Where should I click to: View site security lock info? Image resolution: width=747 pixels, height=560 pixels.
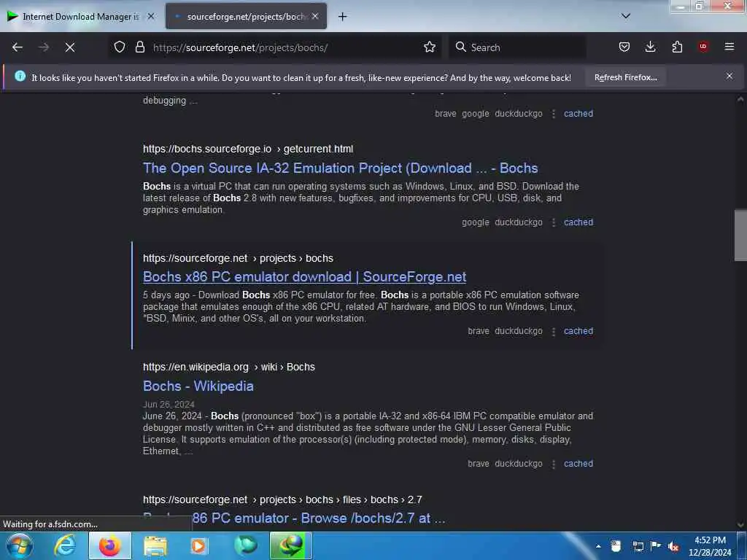coord(139,47)
